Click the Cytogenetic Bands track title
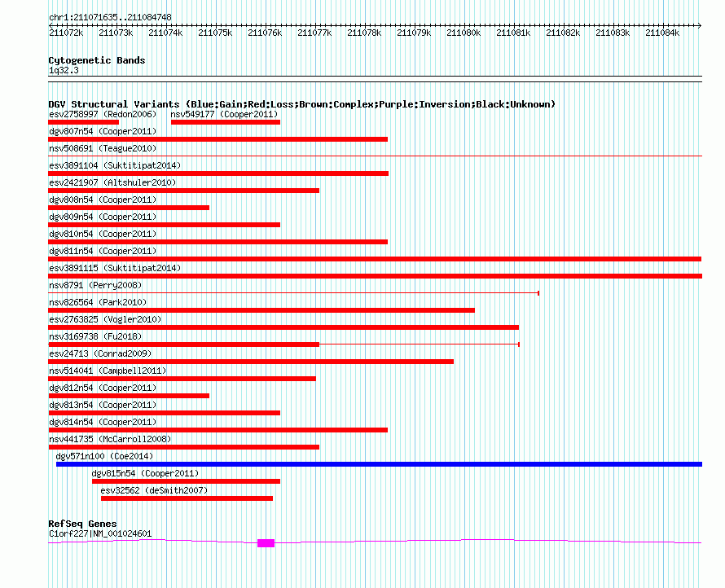Screen dimensions: 725x588 [x=97, y=60]
